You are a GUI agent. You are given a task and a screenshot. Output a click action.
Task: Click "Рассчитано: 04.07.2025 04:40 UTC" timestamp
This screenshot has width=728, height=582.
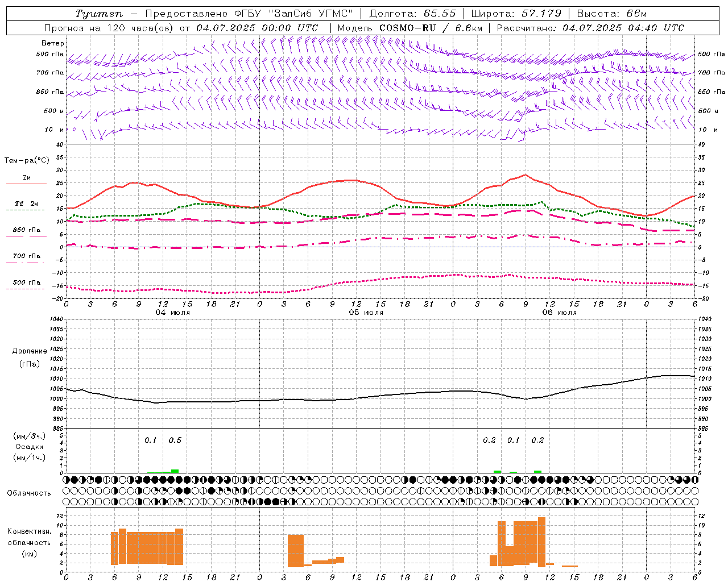tap(590, 28)
